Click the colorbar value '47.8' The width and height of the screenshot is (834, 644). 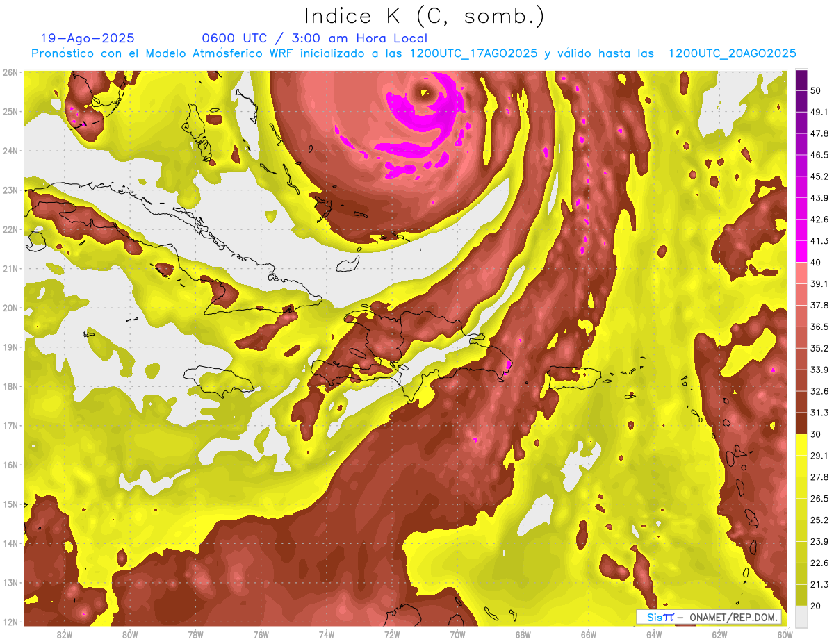[819, 133]
